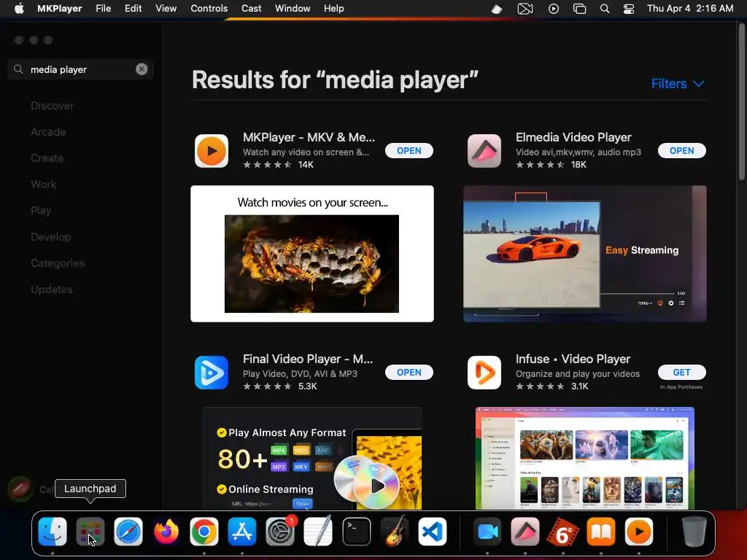Open System Settings with update badge
Viewport: 747px width, 560px height.
click(x=280, y=532)
